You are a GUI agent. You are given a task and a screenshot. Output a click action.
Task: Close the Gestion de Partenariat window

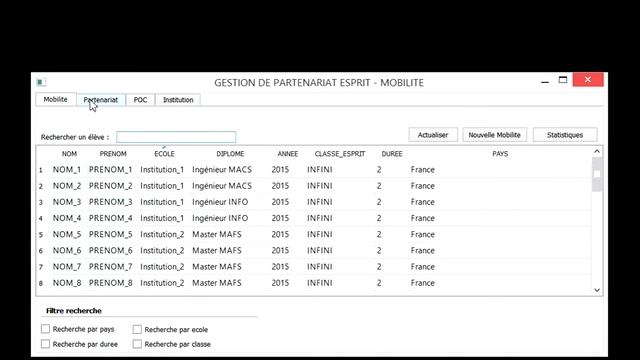(x=588, y=80)
